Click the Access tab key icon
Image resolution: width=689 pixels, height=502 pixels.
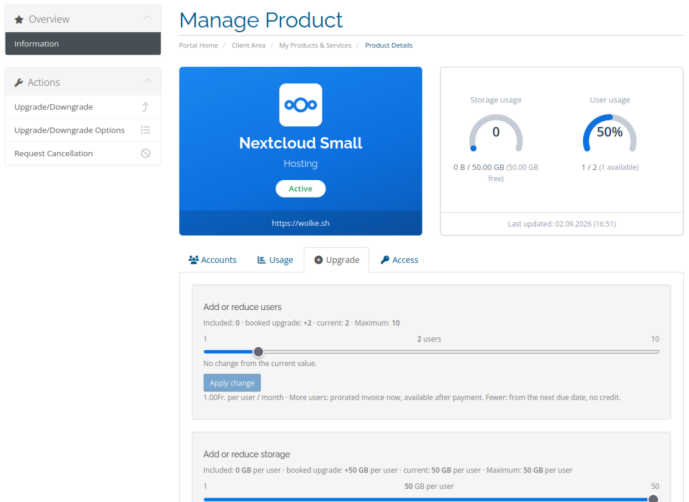click(385, 260)
